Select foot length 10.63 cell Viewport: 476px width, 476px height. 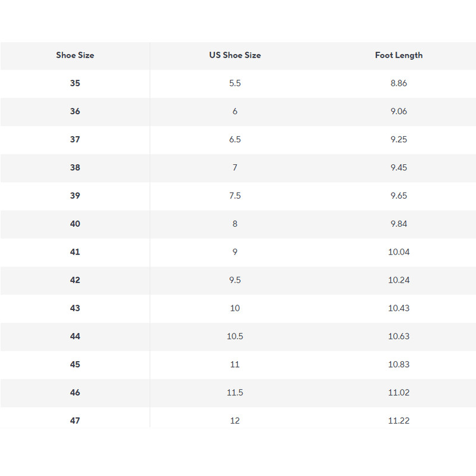[x=399, y=336]
